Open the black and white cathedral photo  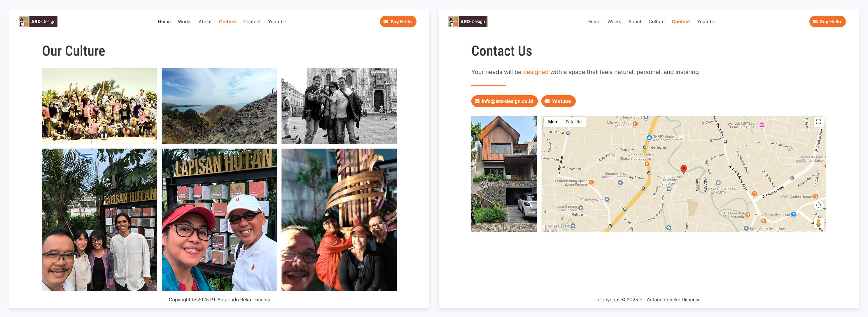[x=339, y=106]
